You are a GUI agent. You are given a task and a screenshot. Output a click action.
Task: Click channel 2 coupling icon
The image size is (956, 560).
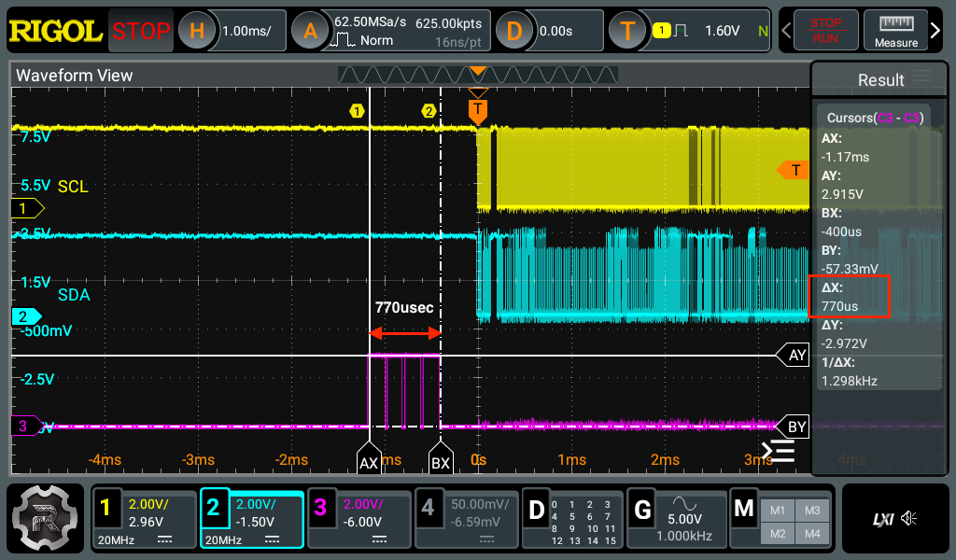click(x=272, y=539)
